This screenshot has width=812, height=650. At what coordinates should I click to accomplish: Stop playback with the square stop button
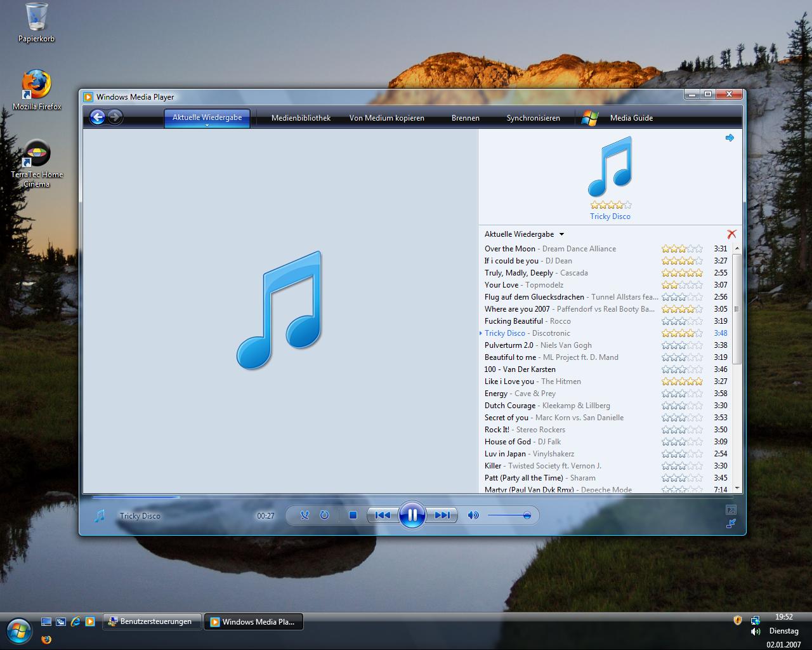pyautogui.click(x=353, y=515)
